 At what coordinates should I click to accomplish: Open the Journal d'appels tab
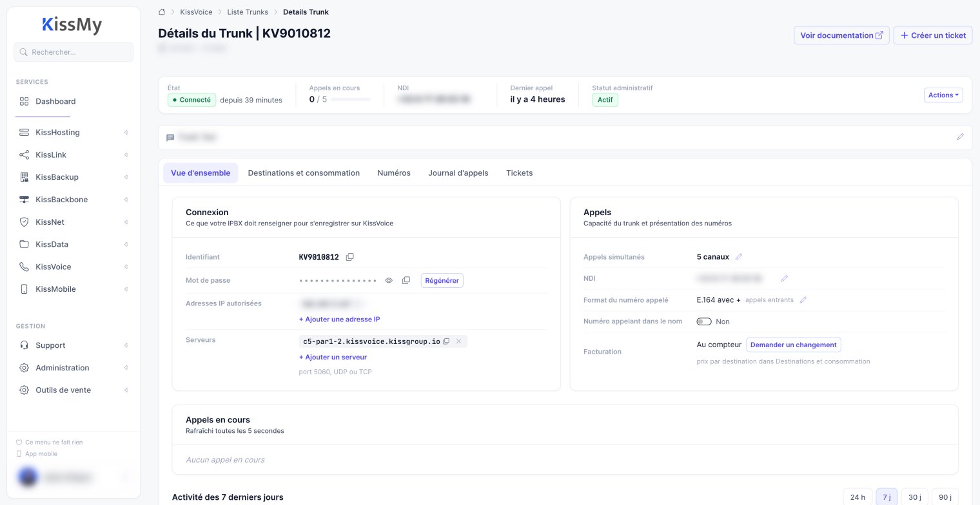click(x=458, y=173)
